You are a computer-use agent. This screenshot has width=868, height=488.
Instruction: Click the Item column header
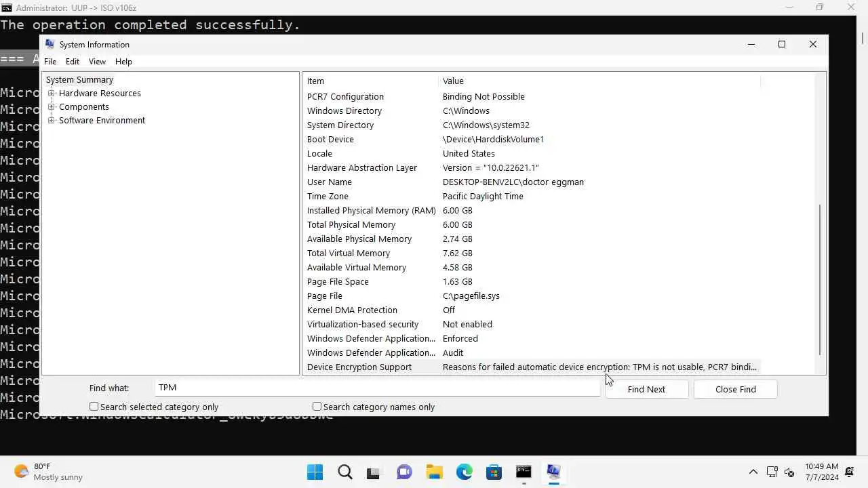tap(370, 81)
